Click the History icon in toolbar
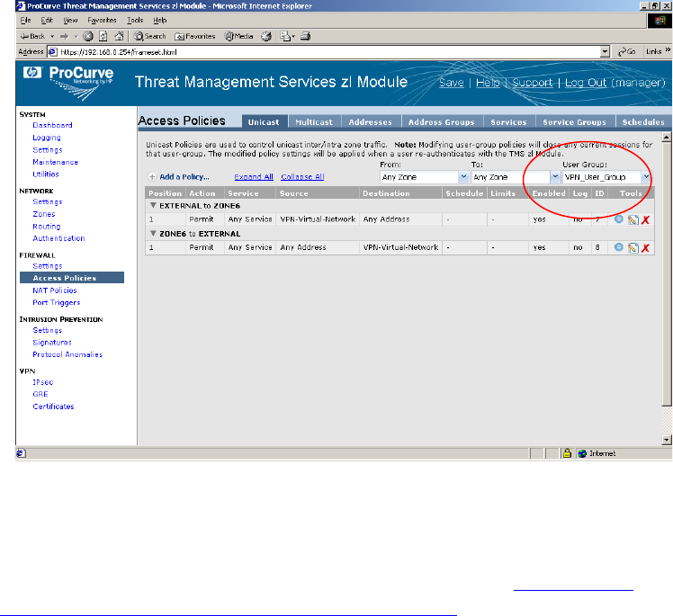Screen dimensions: 673x616 point(266,37)
